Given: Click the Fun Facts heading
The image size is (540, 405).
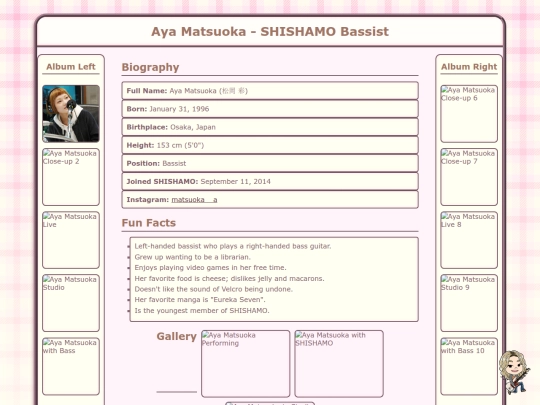Looking at the screenshot, I should pos(149,223).
